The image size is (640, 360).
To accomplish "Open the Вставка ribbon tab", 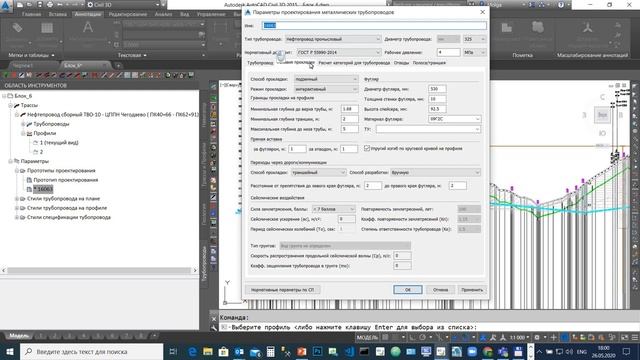I will click(x=58, y=14).
